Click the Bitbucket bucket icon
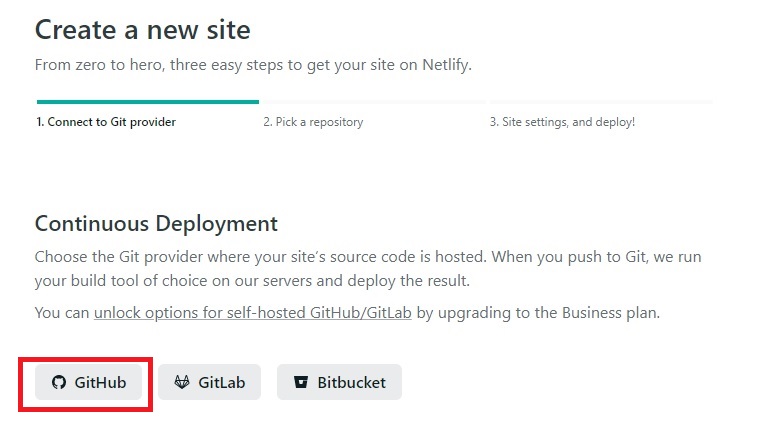 [300, 382]
